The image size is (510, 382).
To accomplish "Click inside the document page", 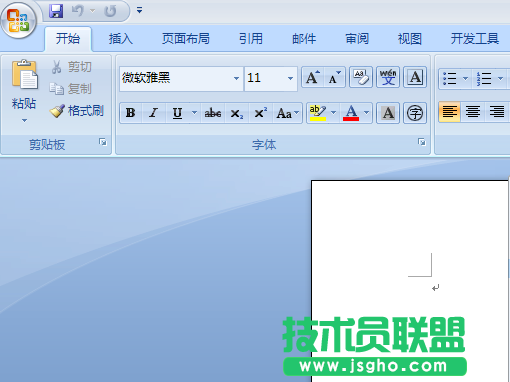I will tap(410, 281).
